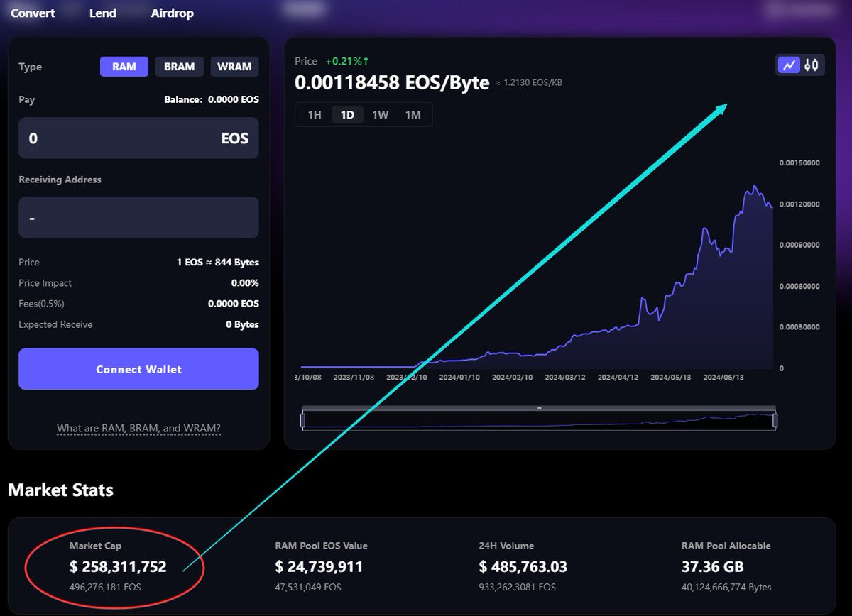852x616 pixels.
Task: Click '47,531,049 EOS' text
Action: coord(308,587)
